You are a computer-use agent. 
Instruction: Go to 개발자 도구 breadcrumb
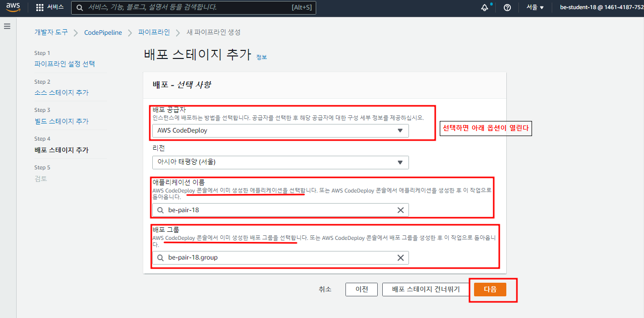coord(51,32)
